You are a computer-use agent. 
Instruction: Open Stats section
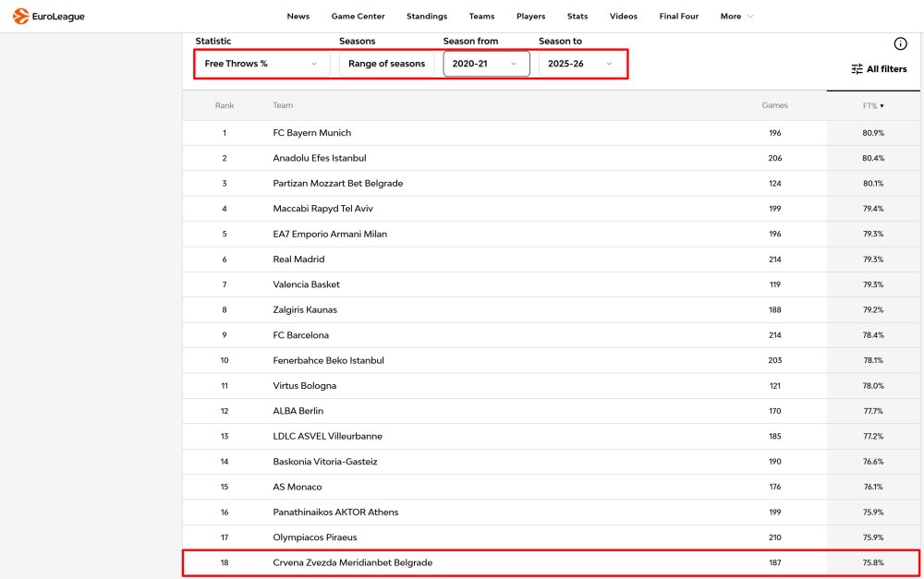coord(577,16)
